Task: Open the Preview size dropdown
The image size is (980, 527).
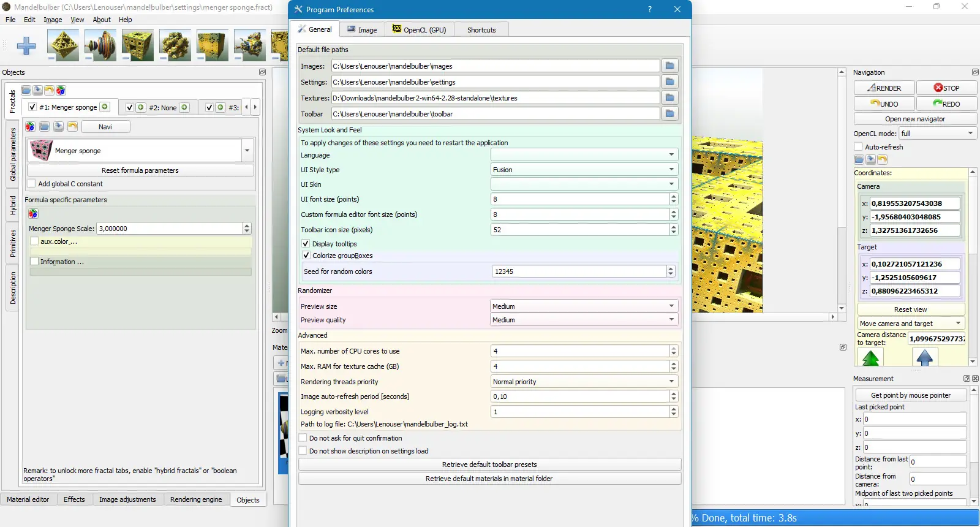Action: pyautogui.click(x=583, y=306)
